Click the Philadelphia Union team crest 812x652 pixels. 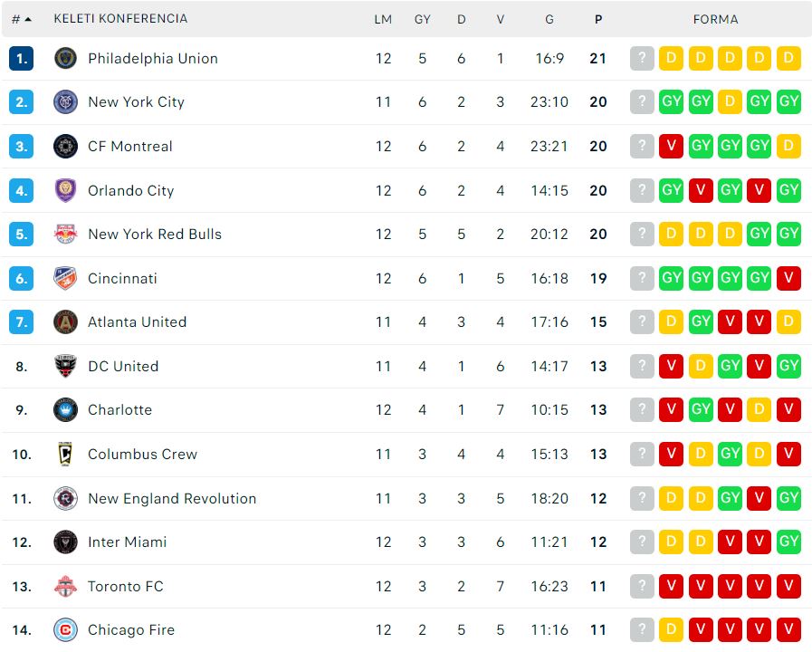click(66, 58)
